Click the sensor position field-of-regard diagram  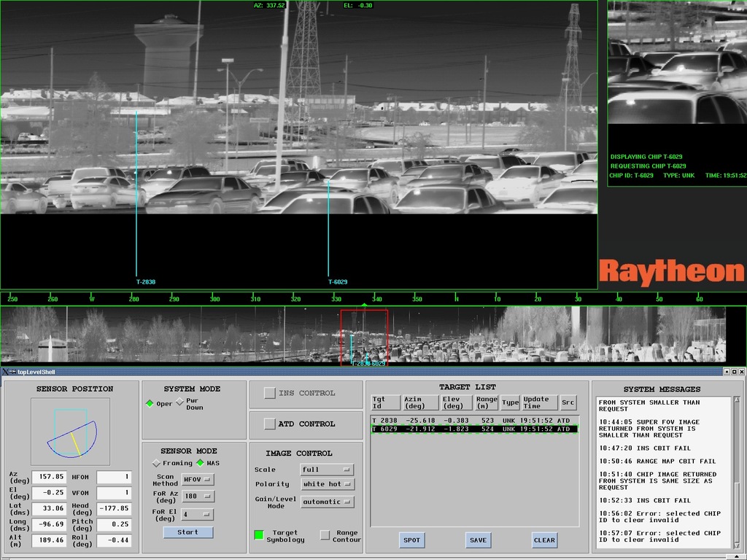click(71, 432)
